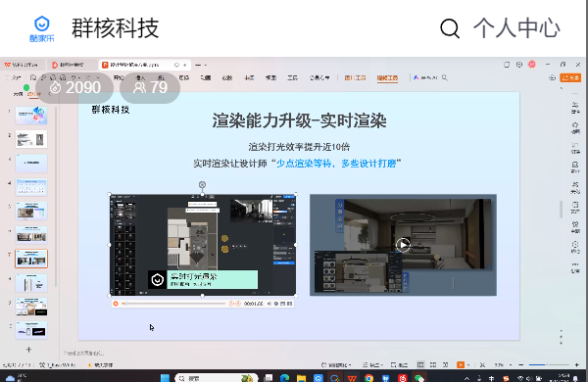The image size is (588, 382).
Task: Click the cloud sync icon beside share
Action: 552,77
